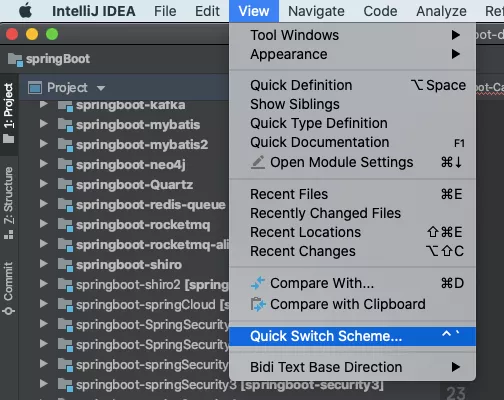Expand springboot-shiro2 module
The height and width of the screenshot is (400, 504).
click(43, 284)
